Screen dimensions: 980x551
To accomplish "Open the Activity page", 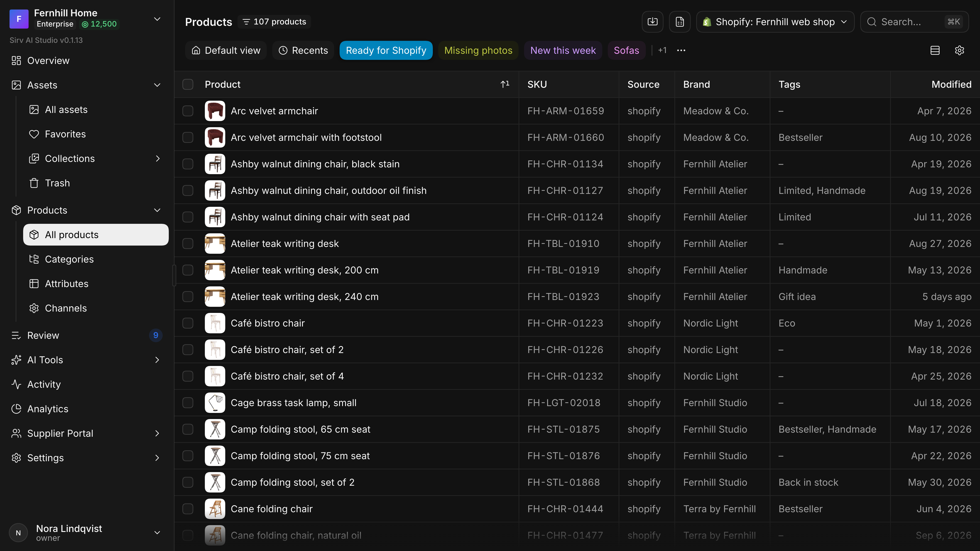I will pyautogui.click(x=87, y=384).
